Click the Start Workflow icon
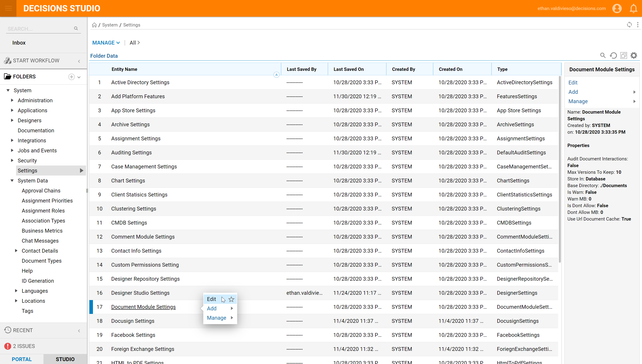642x364 pixels. [8, 61]
